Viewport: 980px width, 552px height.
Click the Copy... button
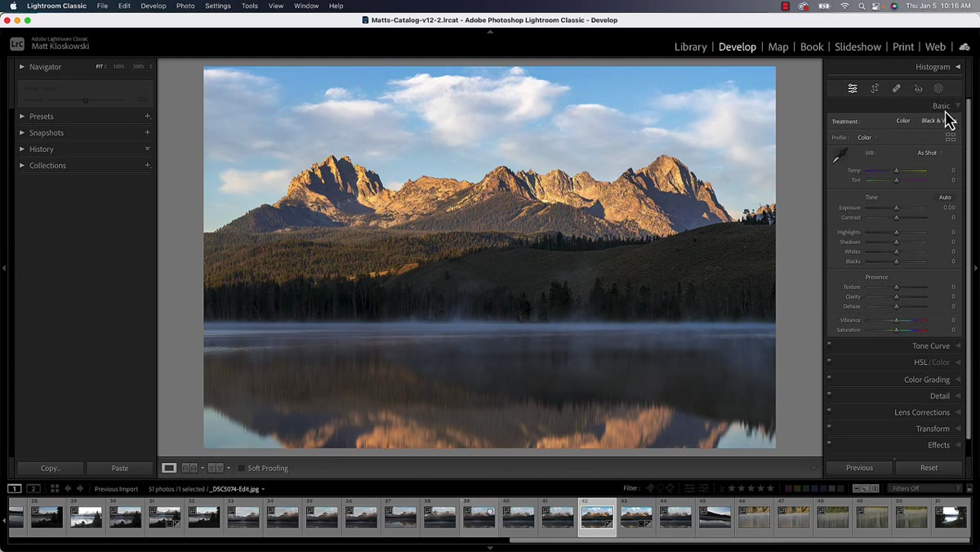tap(51, 468)
